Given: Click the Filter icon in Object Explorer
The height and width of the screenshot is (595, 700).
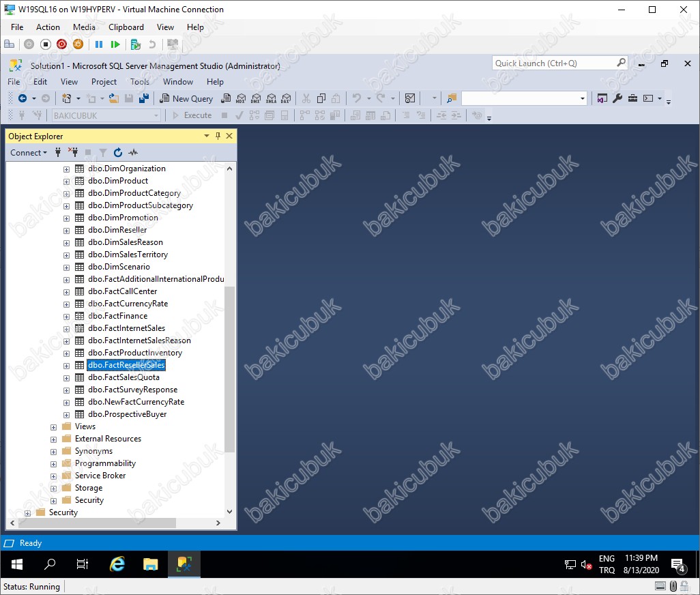Looking at the screenshot, I should coord(103,153).
